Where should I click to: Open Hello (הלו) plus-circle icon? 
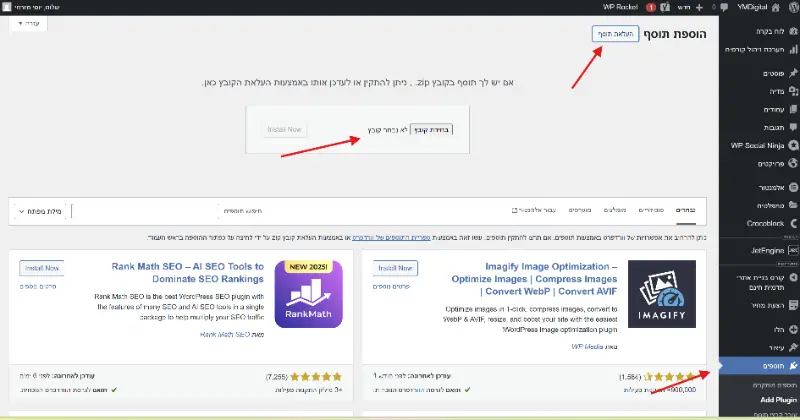(x=793, y=329)
